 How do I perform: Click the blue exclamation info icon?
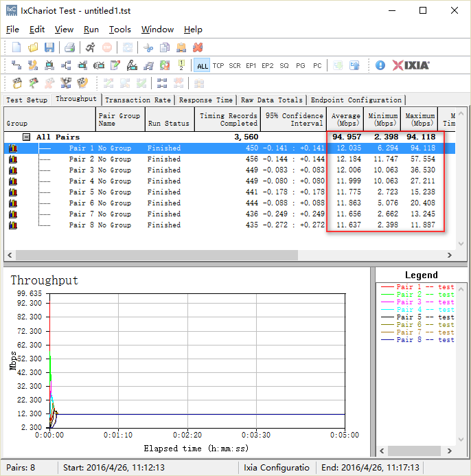click(x=380, y=65)
